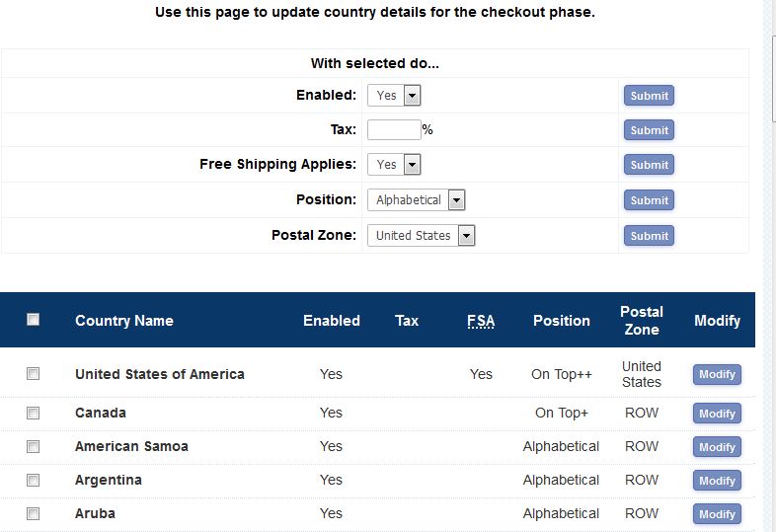Select the Canada row checkbox
The height and width of the screenshot is (532, 776).
coord(33,413)
